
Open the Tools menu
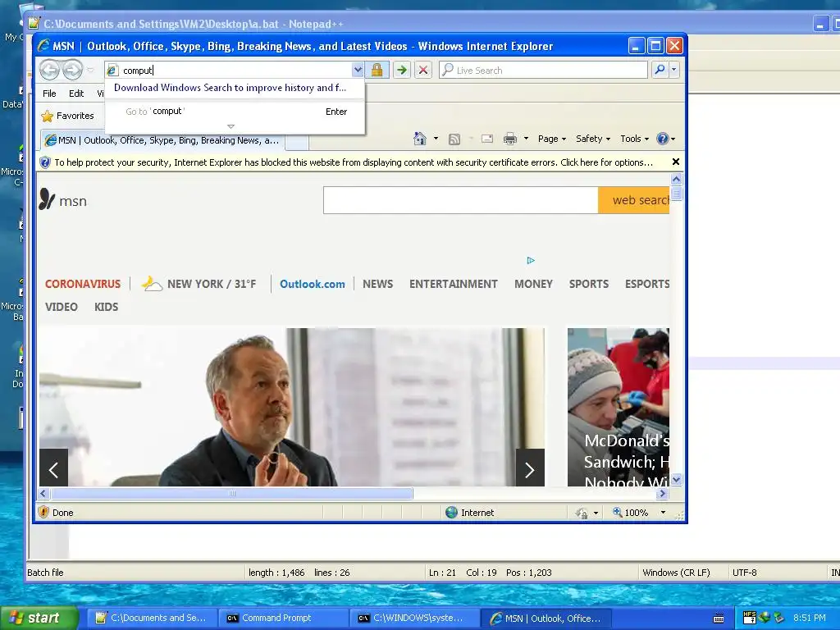pyautogui.click(x=634, y=139)
